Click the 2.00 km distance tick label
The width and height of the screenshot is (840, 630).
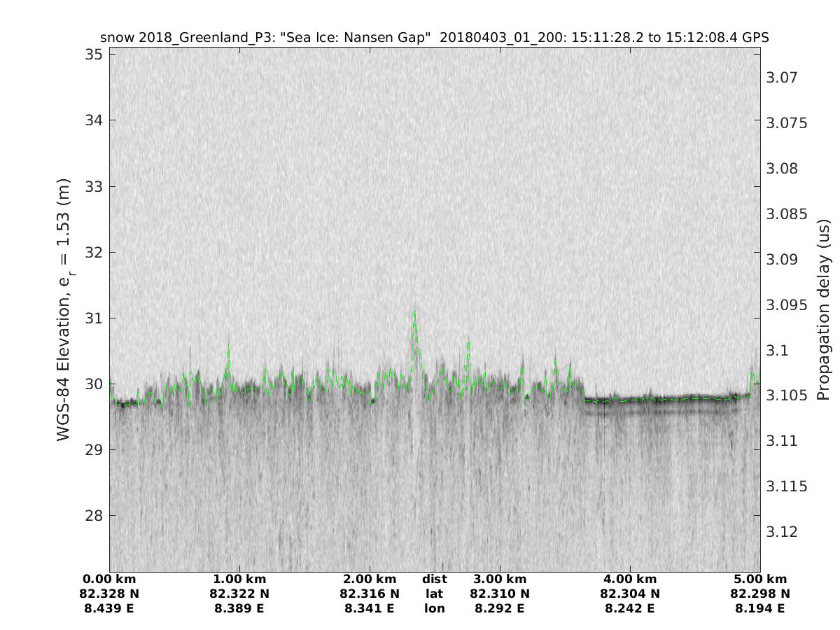click(370, 580)
